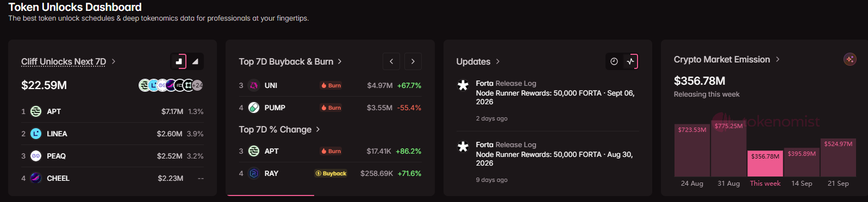Open the Cliff Unlocks Next 7D heading link
Screen dimensions: 868x202
click(64, 61)
